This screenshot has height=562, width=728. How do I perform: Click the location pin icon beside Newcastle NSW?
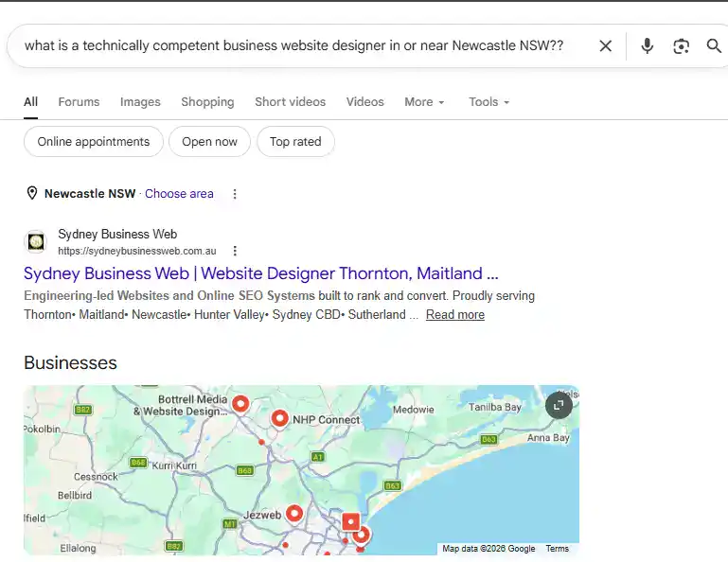(31, 193)
